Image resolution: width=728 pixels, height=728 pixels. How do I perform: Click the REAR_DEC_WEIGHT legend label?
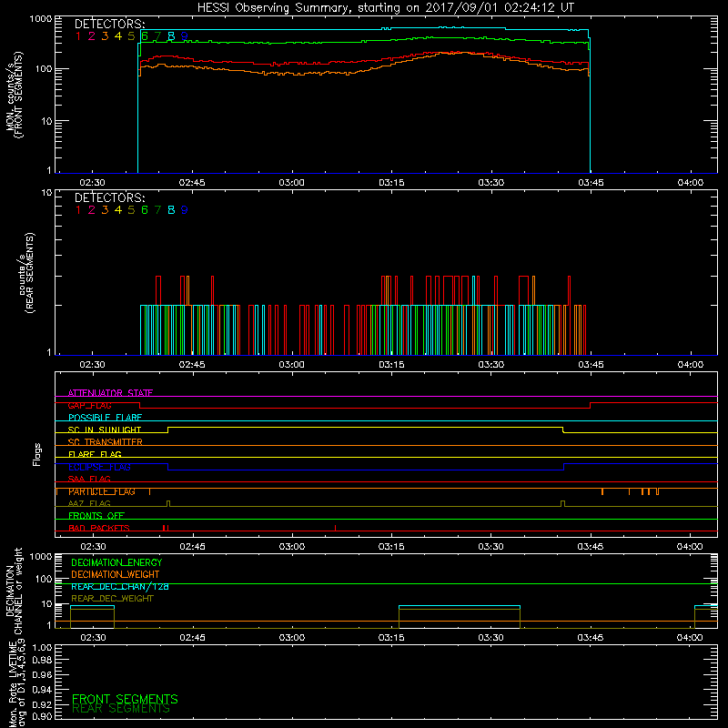(x=112, y=599)
